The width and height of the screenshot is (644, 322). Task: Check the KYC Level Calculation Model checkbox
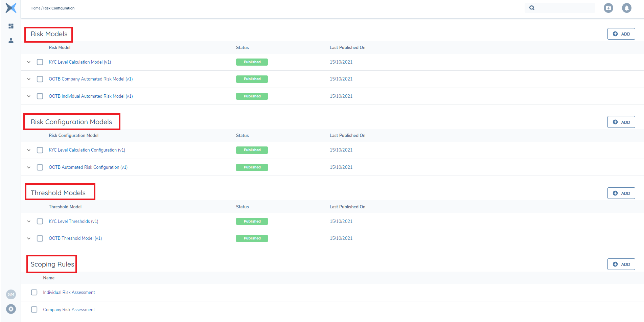pyautogui.click(x=40, y=62)
